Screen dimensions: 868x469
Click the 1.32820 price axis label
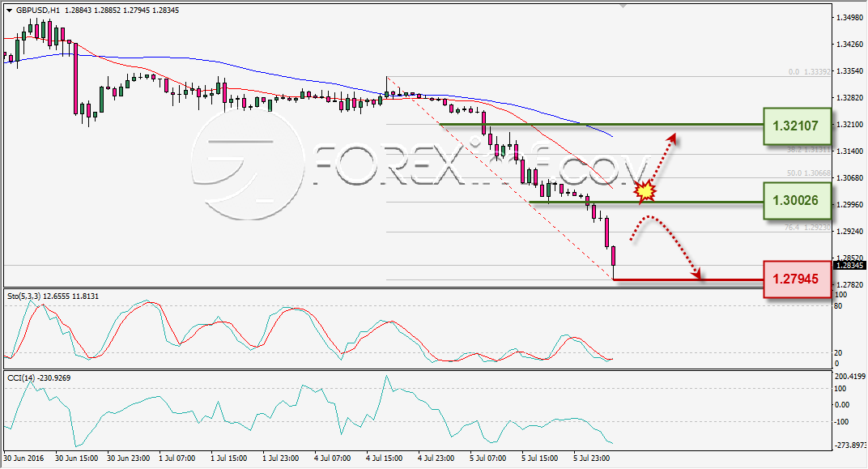[849, 97]
